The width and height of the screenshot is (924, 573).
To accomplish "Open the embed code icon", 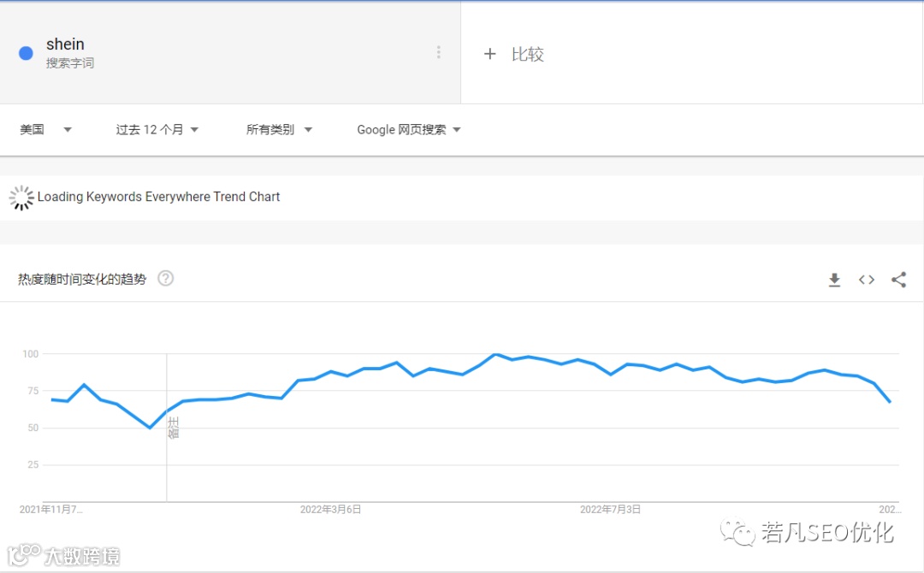I will click(x=866, y=280).
